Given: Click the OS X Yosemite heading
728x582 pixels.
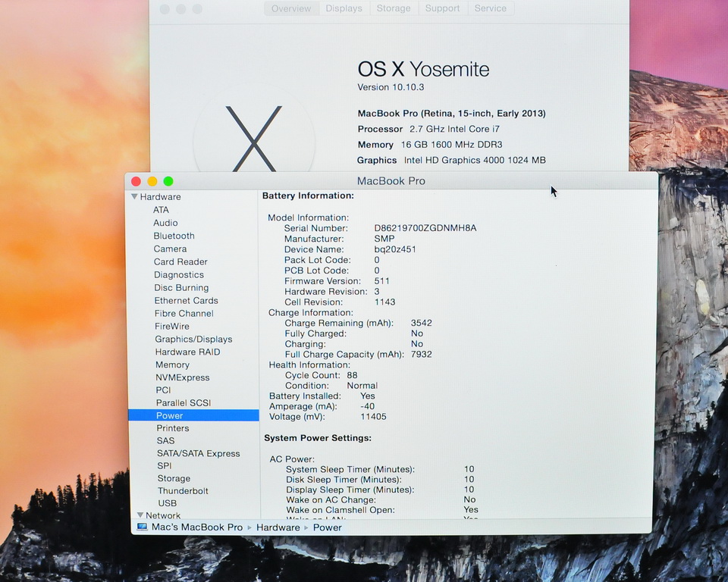Looking at the screenshot, I should [x=423, y=69].
